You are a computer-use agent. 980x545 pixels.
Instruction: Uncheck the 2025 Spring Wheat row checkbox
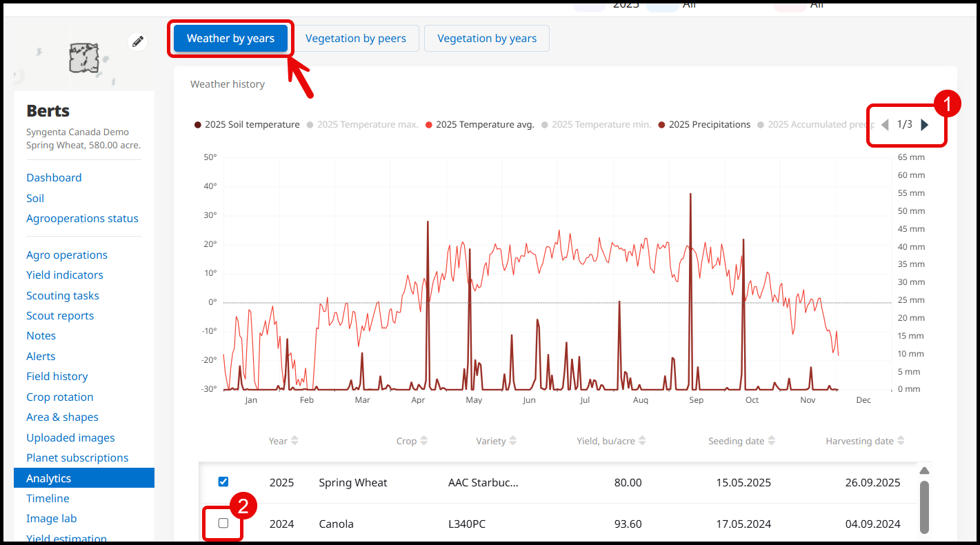[223, 482]
